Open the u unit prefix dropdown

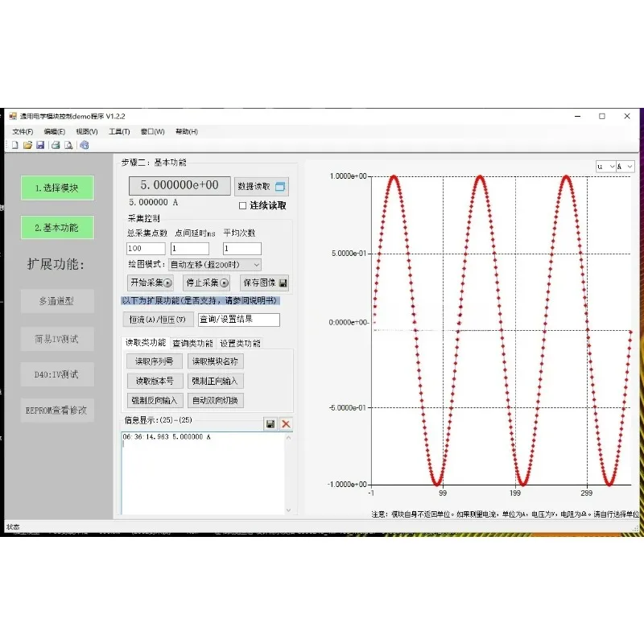tap(606, 167)
